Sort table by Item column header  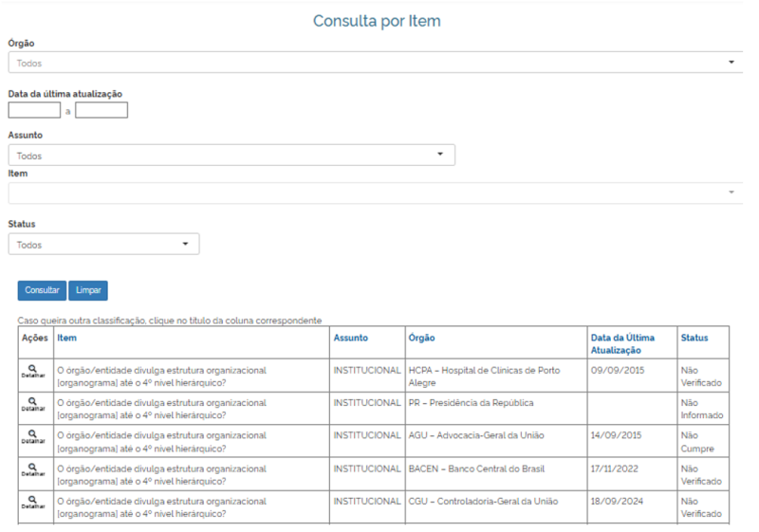click(67, 338)
